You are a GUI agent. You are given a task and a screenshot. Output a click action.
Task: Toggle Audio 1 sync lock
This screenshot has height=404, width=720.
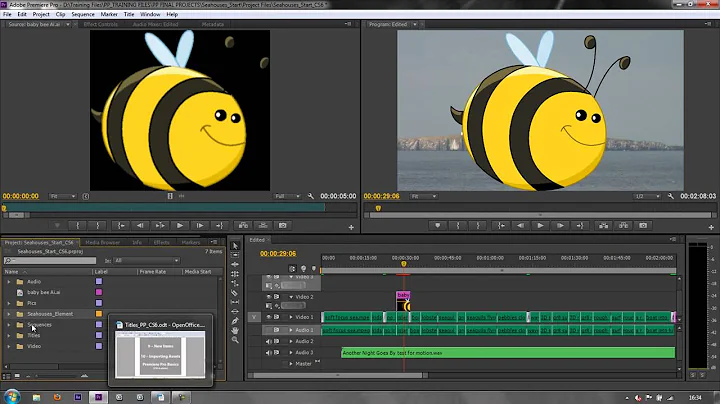[x=276, y=330]
